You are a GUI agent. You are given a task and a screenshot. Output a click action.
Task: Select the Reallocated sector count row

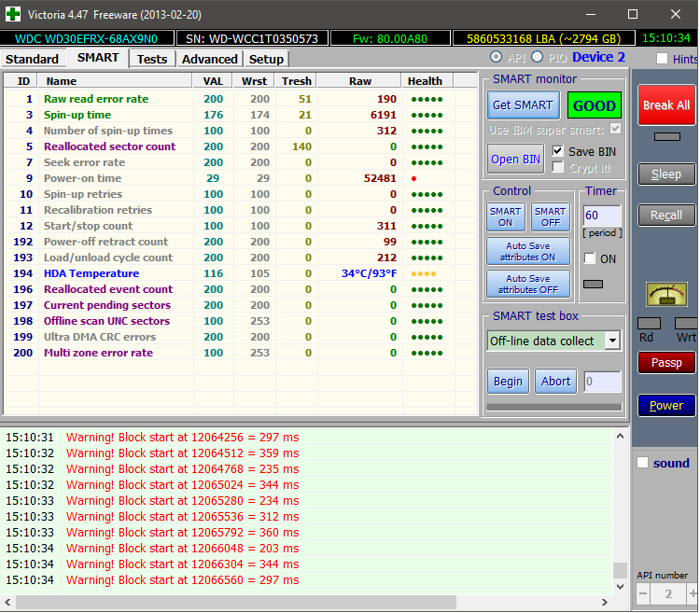pos(241,146)
